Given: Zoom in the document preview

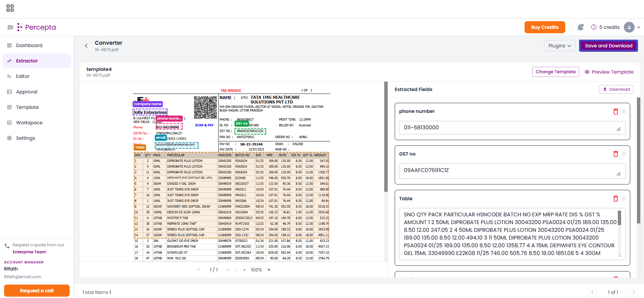Looking at the screenshot, I should [269, 270].
